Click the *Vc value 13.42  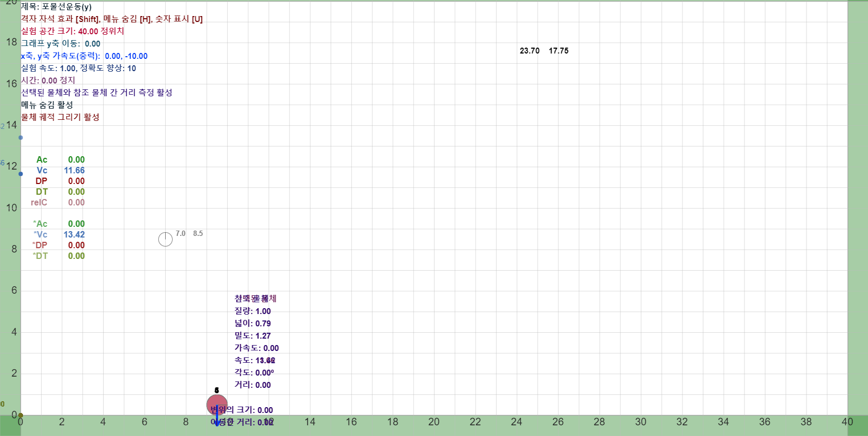point(74,234)
